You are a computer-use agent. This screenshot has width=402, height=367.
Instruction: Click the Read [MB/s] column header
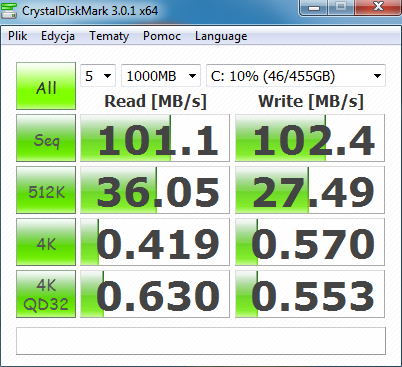155,101
